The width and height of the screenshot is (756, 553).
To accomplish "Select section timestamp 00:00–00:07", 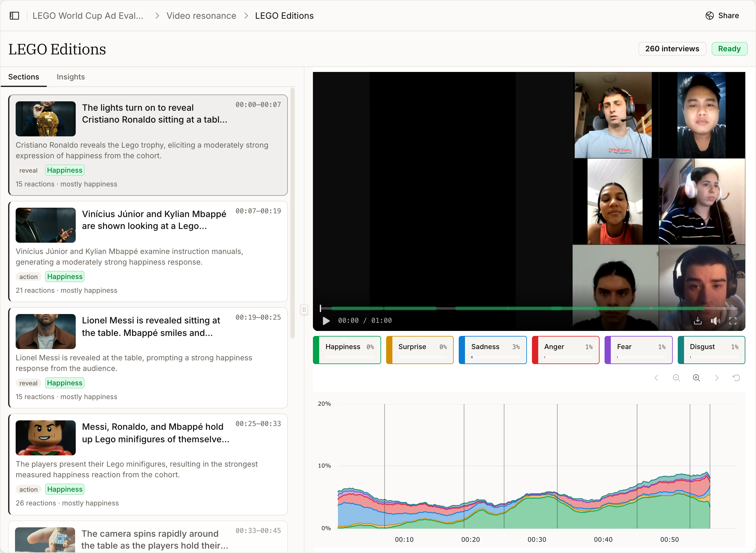I will [x=258, y=105].
